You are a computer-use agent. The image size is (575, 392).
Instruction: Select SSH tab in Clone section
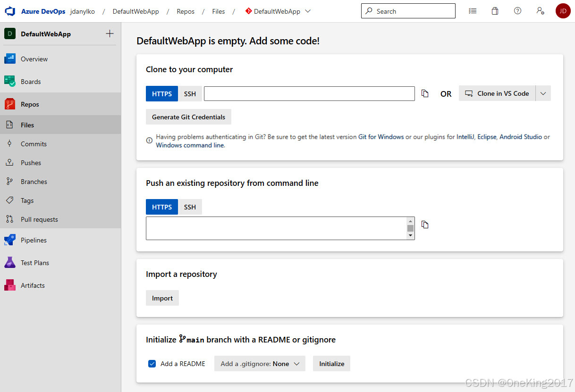coord(190,93)
